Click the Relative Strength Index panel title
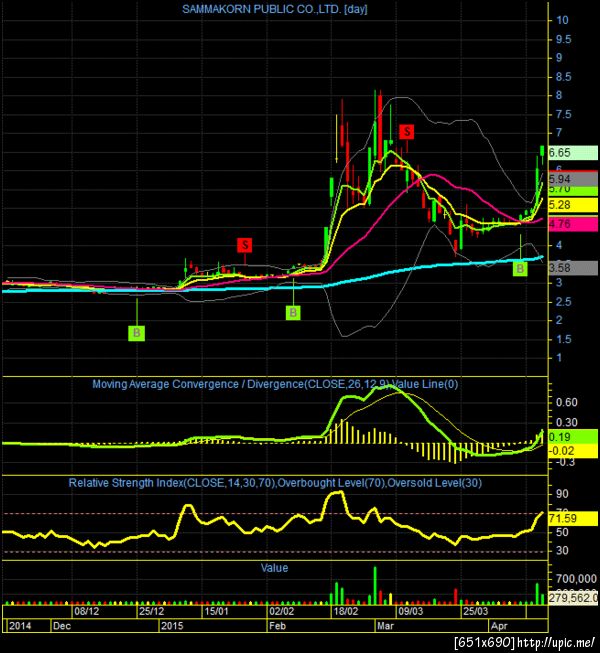Screen dimensions: 600x653 (x=275, y=483)
